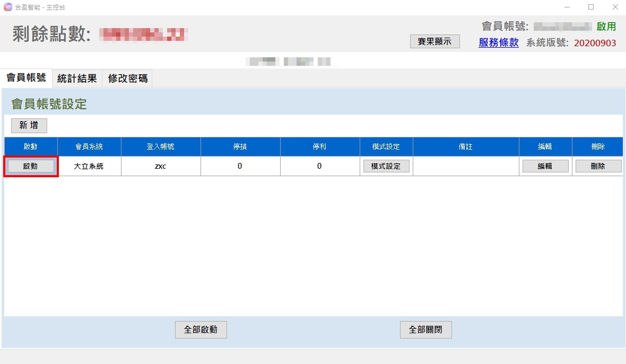Screen dimensions: 626x364
Task: Click the empty 備註 cell in row
Action: coord(465,166)
